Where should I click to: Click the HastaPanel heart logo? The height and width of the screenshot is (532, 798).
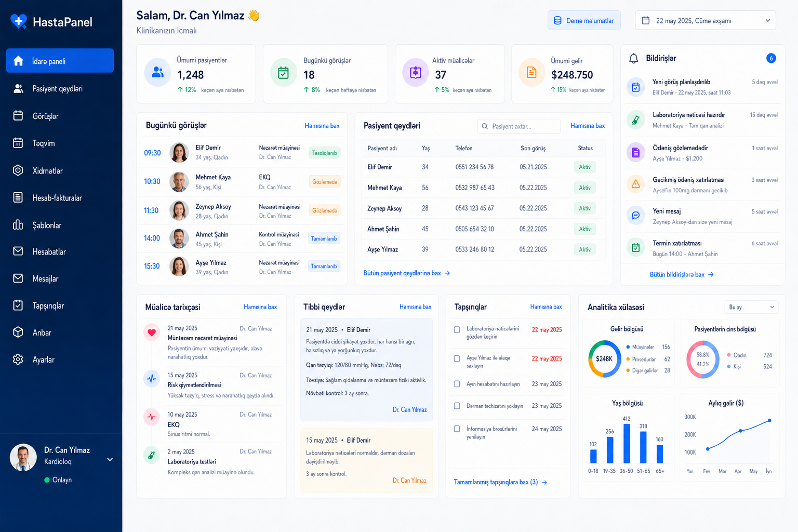[x=19, y=21]
